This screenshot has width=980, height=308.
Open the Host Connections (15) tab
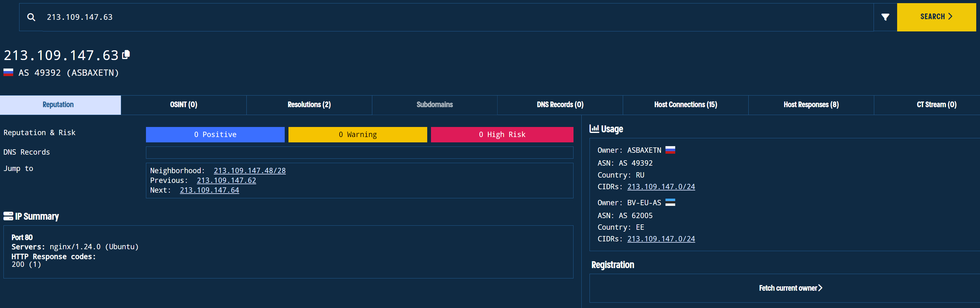[x=686, y=105]
